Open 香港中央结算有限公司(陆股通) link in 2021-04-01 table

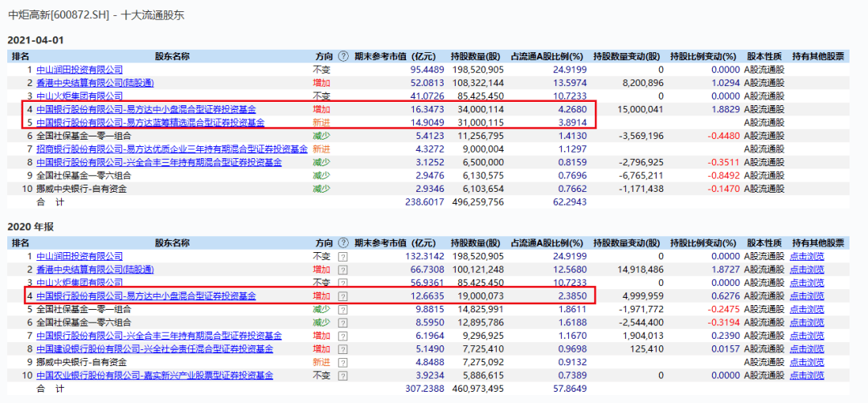pyautogui.click(x=95, y=83)
